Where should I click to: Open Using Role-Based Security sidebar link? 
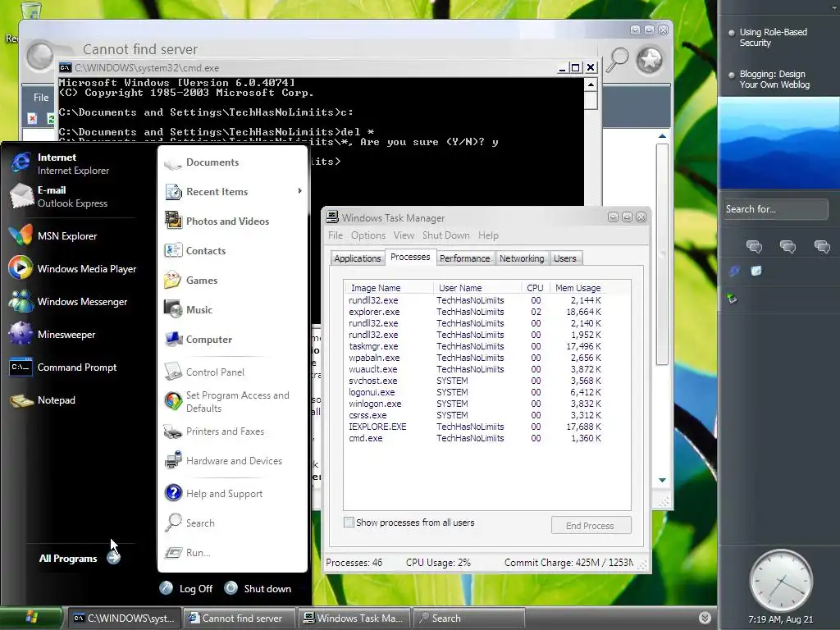773,38
